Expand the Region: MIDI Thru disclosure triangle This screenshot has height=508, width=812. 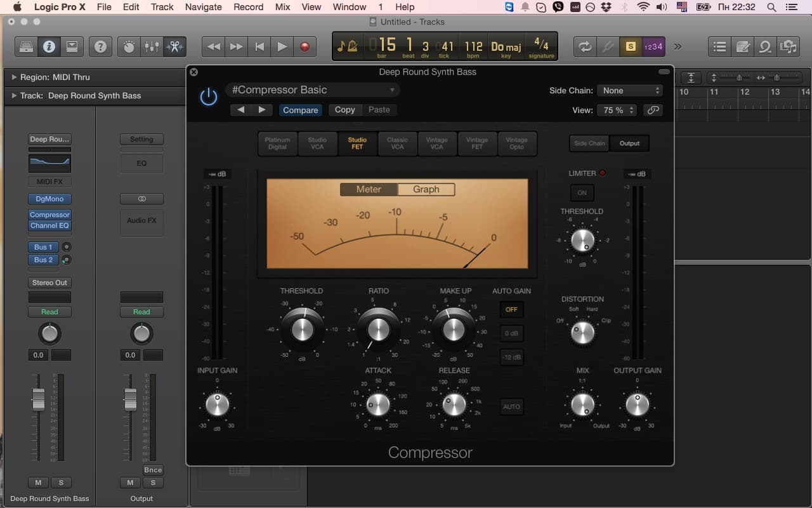[14, 77]
